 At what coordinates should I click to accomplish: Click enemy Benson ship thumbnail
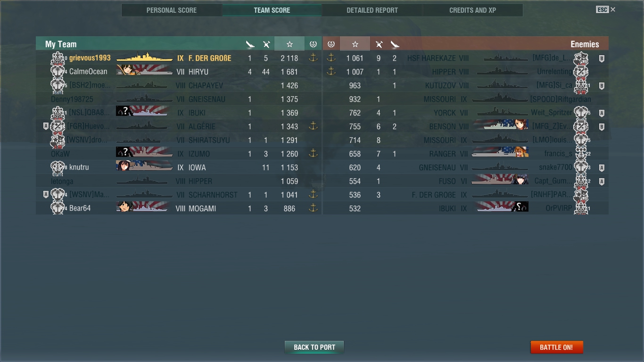click(x=500, y=125)
